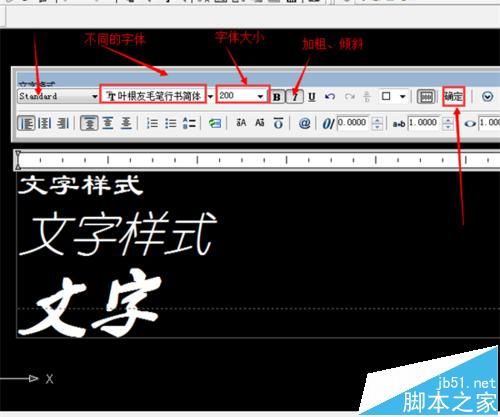This screenshot has width=500, height=417.
Task: Click the Insert Field icon
Action: (x=215, y=123)
